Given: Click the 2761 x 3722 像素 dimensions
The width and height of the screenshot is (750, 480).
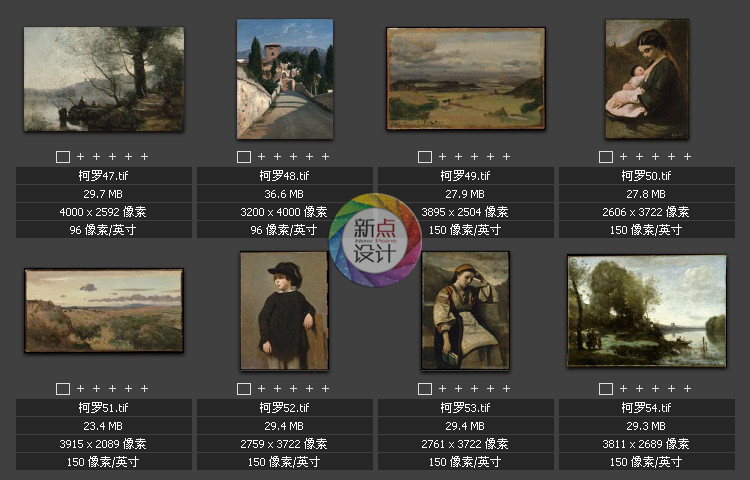Looking at the screenshot, I should point(465,444).
